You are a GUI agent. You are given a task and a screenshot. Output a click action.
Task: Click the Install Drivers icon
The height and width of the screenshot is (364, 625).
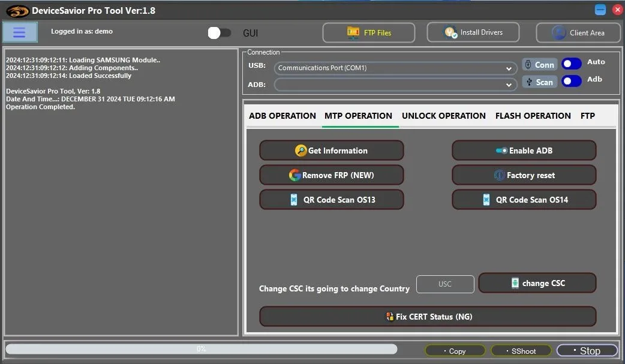click(451, 32)
